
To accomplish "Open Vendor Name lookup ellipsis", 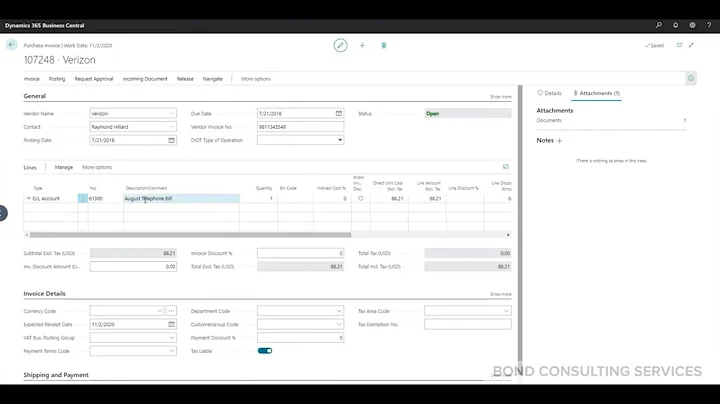I will pos(172,113).
